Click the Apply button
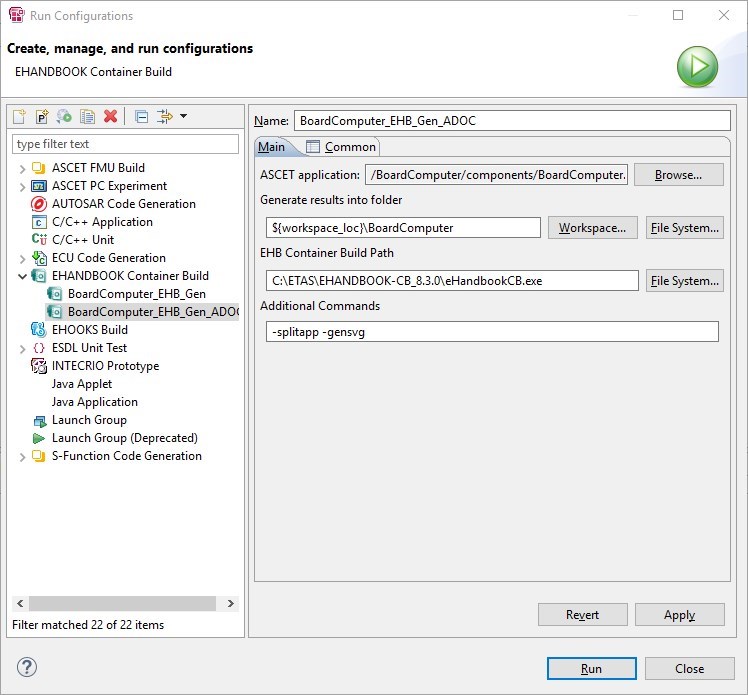The height and width of the screenshot is (695, 748). coord(679,615)
